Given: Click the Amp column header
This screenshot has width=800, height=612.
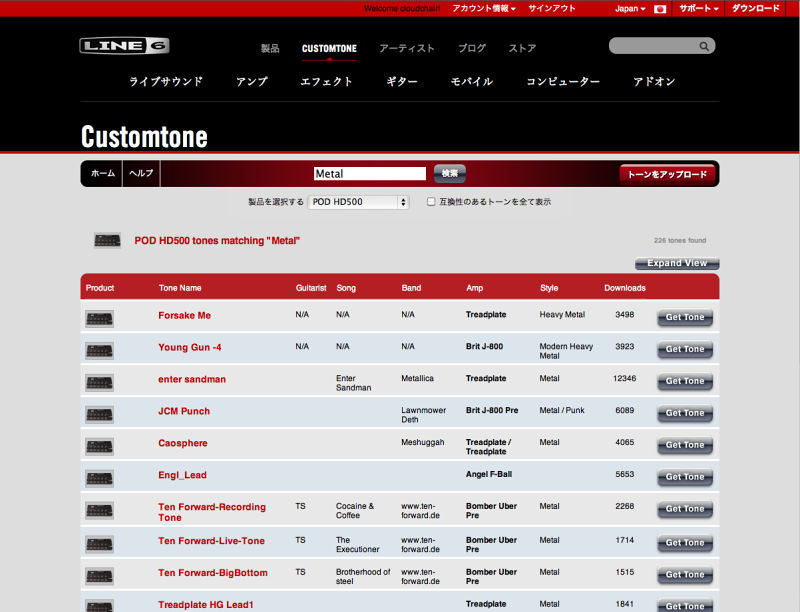Looking at the screenshot, I should click(474, 288).
